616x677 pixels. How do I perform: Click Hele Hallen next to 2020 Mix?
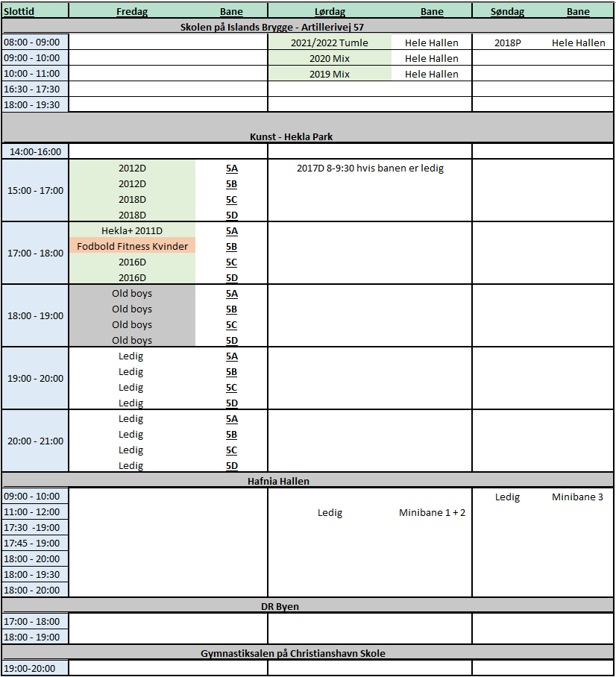pos(432,58)
